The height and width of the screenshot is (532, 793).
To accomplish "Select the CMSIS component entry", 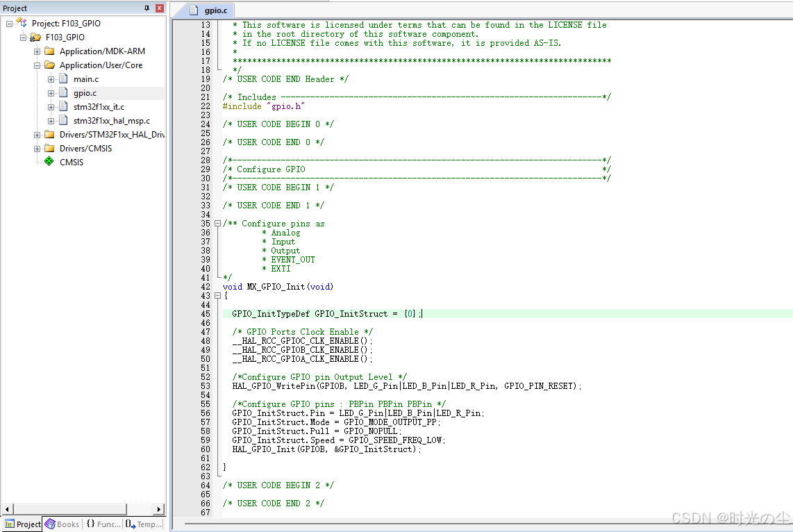I will (x=72, y=163).
